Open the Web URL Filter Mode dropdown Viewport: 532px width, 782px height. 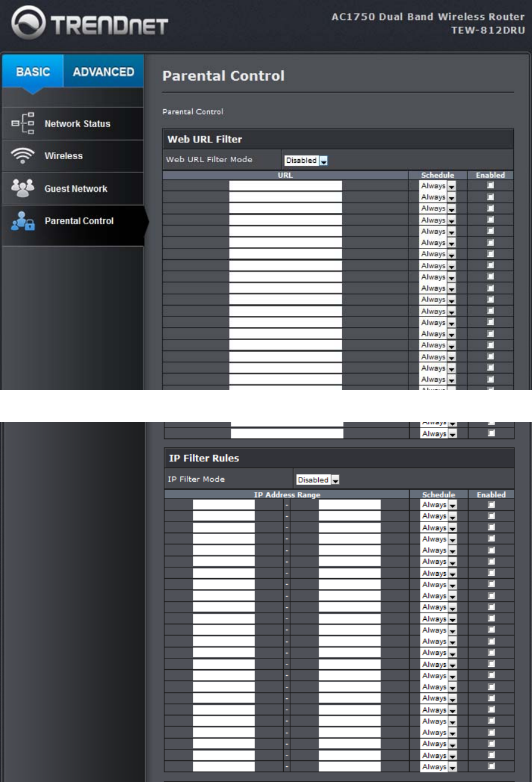305,161
